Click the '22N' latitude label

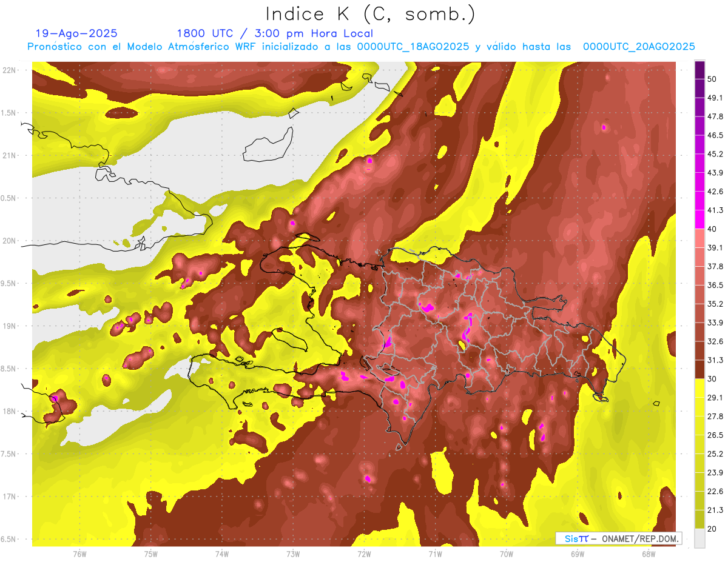point(10,70)
